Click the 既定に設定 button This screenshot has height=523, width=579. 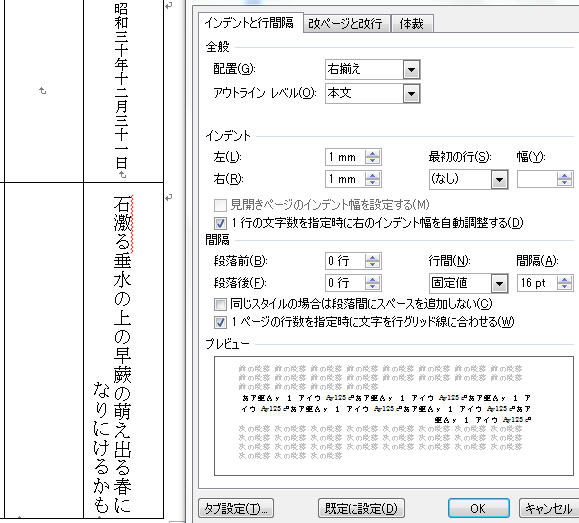click(361, 509)
